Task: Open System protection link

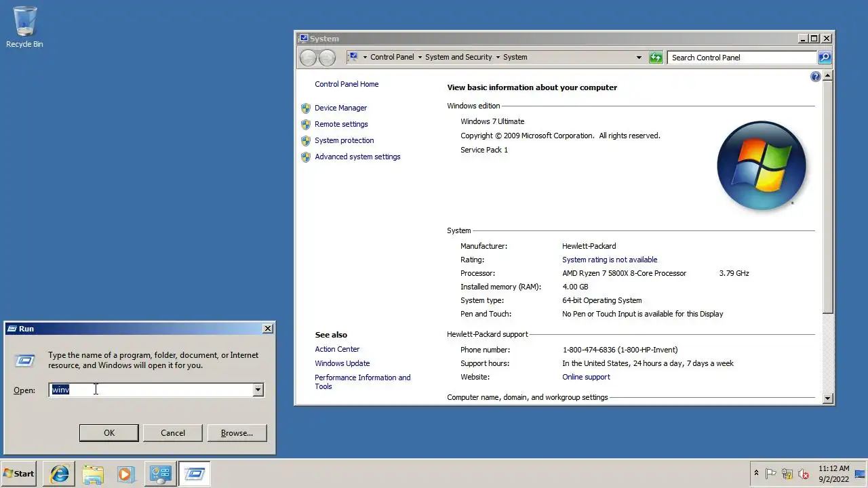Action: click(344, 140)
